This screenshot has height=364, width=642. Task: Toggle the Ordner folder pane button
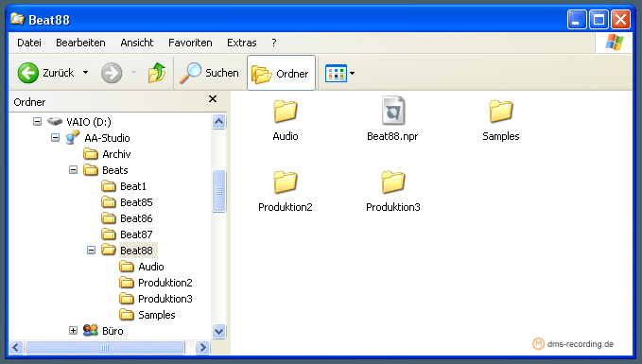tap(281, 73)
